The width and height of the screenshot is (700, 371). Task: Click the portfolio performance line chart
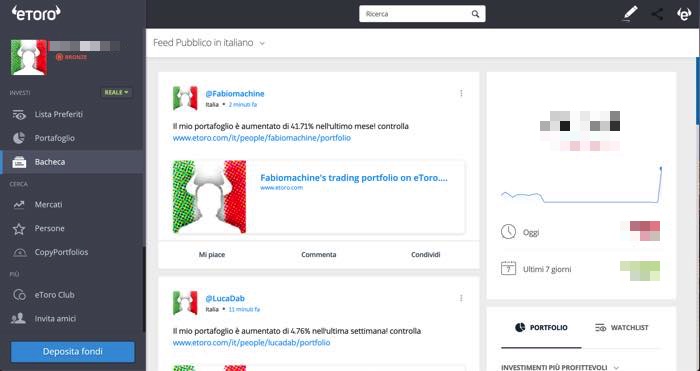coord(581,186)
